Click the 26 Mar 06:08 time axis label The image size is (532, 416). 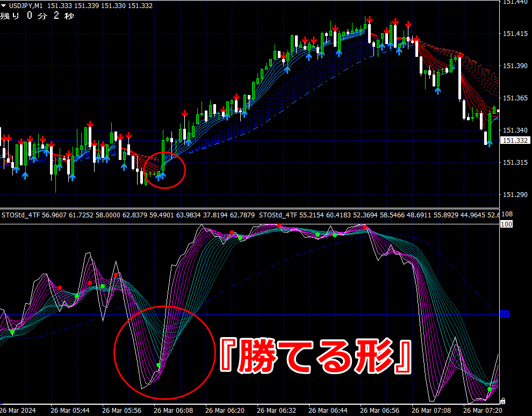(x=173, y=411)
